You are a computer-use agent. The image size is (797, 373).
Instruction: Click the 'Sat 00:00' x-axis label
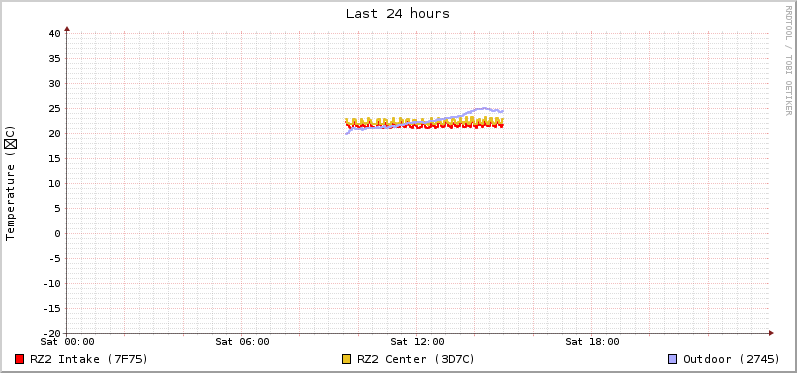pyautogui.click(x=67, y=342)
